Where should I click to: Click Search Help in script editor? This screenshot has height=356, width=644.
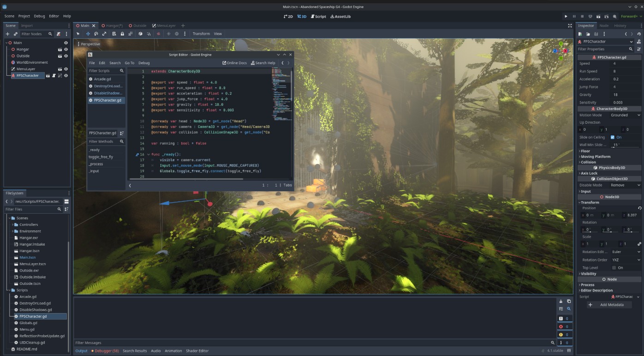(x=263, y=63)
